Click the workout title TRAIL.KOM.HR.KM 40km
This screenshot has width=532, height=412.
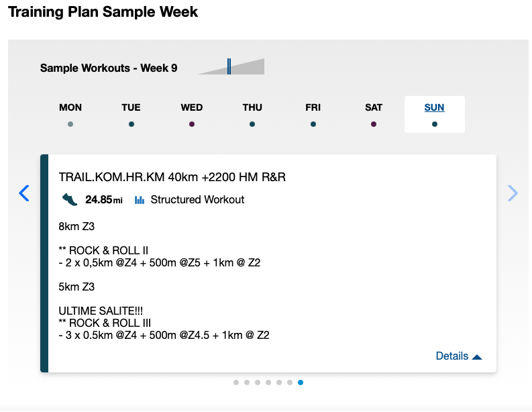[x=172, y=177]
